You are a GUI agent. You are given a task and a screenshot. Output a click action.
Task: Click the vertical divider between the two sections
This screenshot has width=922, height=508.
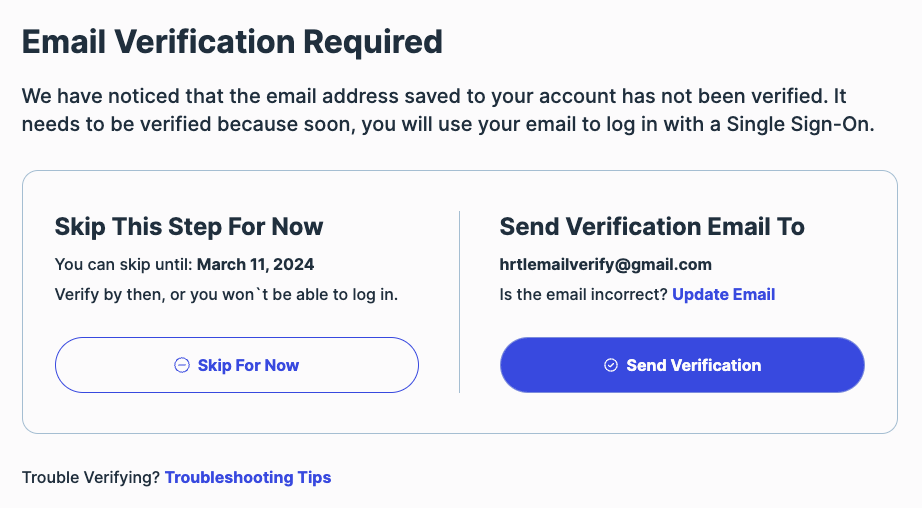459,301
